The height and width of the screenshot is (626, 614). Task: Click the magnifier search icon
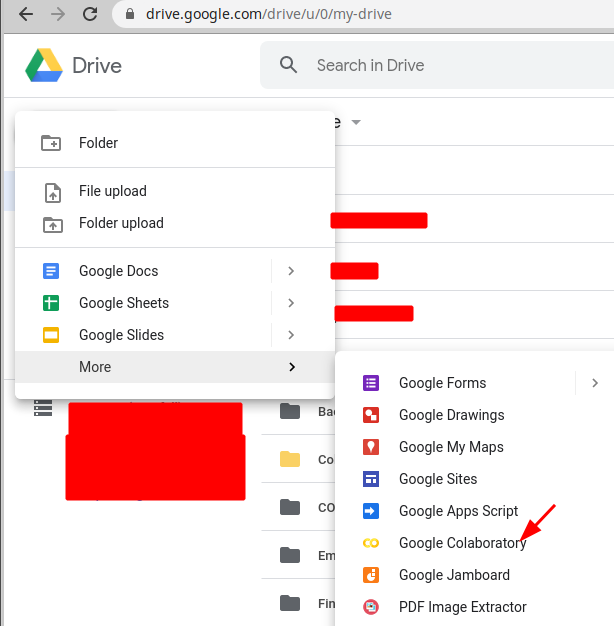click(288, 65)
